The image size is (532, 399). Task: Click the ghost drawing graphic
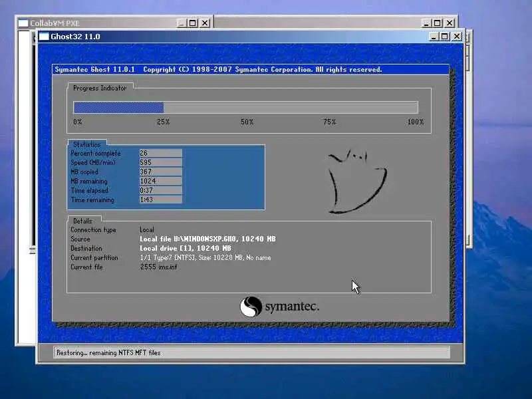(357, 181)
